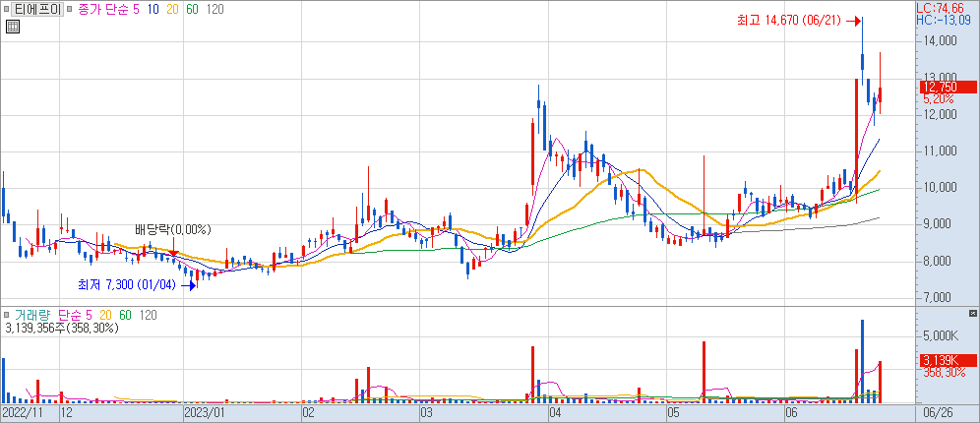Click the LC:74,66 indicator text
Viewport: 980px width, 423px height.
point(942,9)
